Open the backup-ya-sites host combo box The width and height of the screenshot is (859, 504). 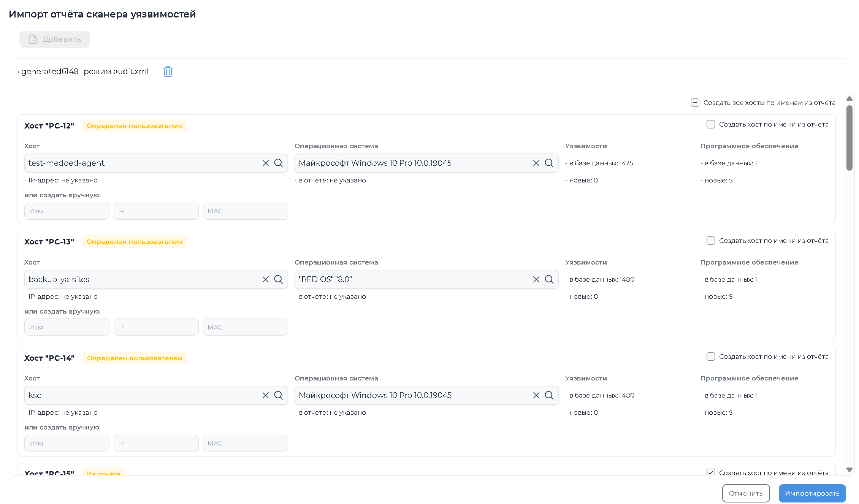click(143, 279)
